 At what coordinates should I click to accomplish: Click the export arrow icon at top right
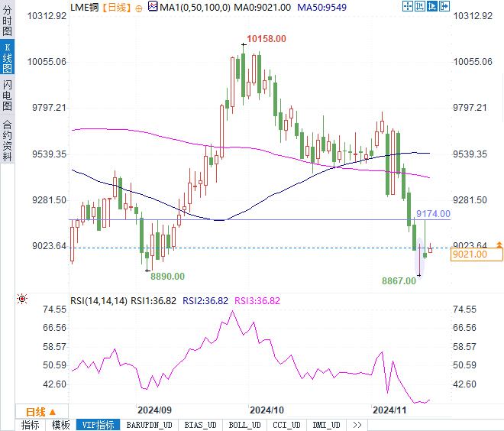(x=444, y=6)
